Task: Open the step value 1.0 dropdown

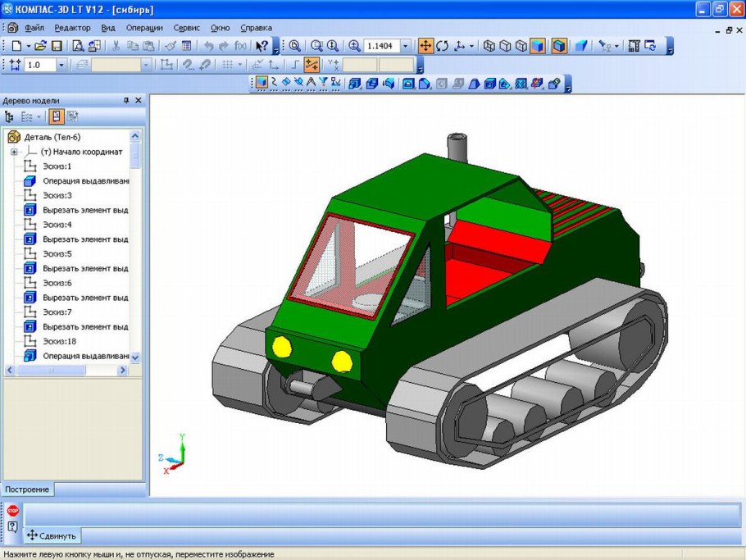Action: point(61,65)
